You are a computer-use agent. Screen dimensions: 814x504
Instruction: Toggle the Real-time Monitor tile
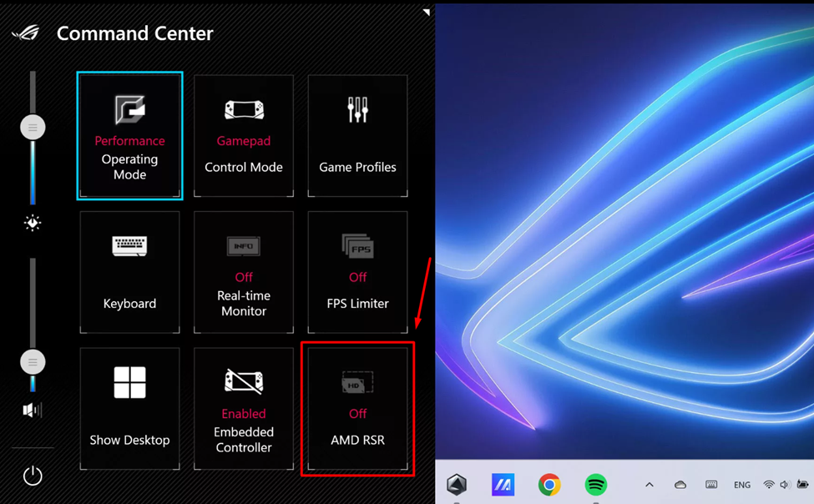click(244, 272)
